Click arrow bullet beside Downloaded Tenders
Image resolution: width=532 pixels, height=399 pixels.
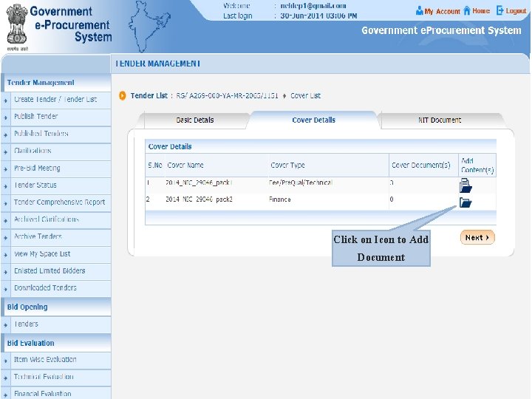click(5, 289)
